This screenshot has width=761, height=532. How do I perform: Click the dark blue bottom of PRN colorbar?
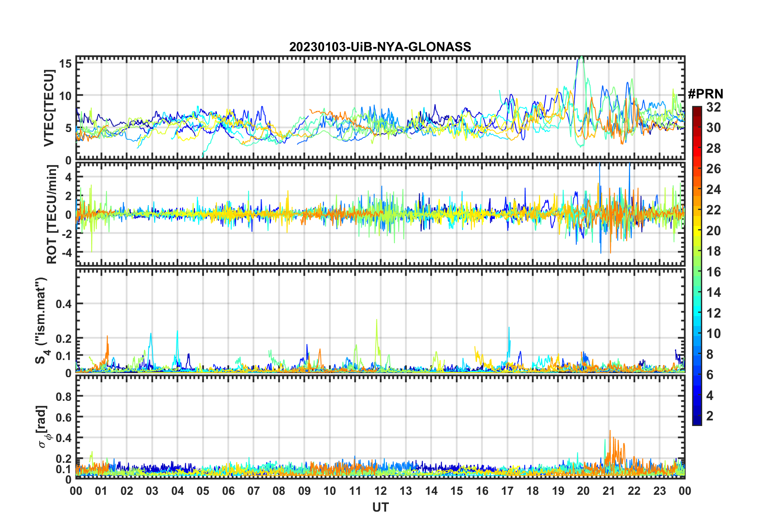tap(697, 421)
